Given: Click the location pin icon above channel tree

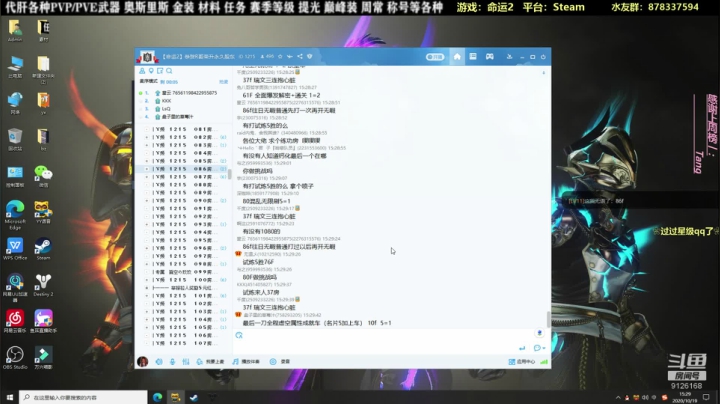Looking at the screenshot, I should (x=151, y=71).
